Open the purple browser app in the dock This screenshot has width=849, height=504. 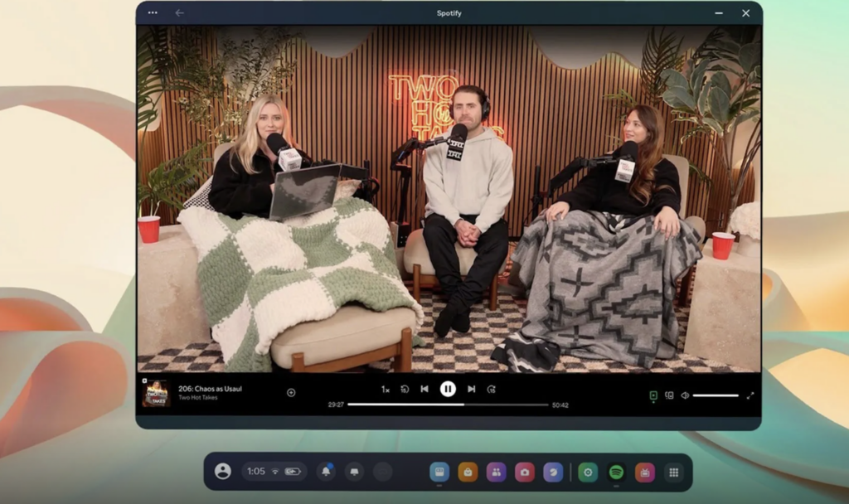click(x=553, y=472)
